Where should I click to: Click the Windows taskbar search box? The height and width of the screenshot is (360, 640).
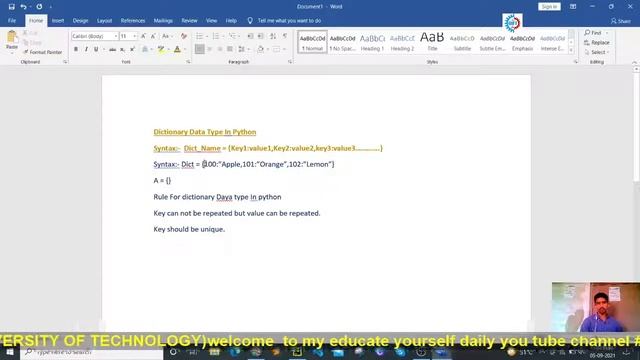point(92,352)
